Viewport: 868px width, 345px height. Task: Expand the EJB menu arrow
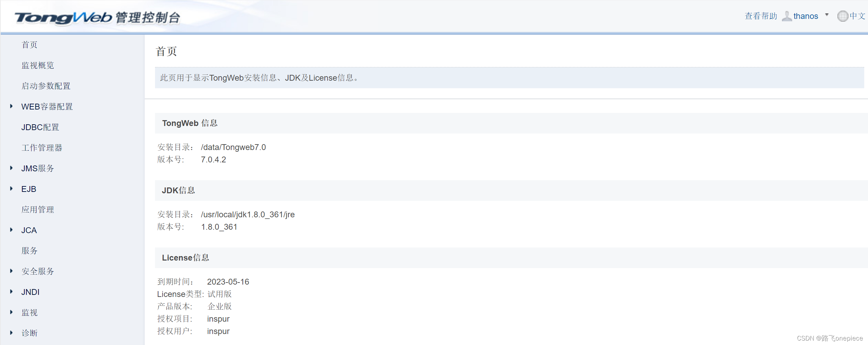[x=11, y=189]
